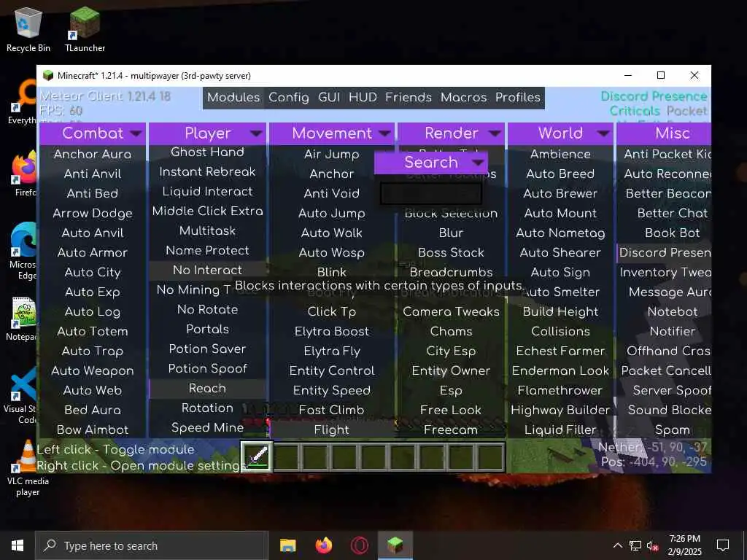Collapse the Combat category arrow
This screenshot has width=747, height=560.
136,133
